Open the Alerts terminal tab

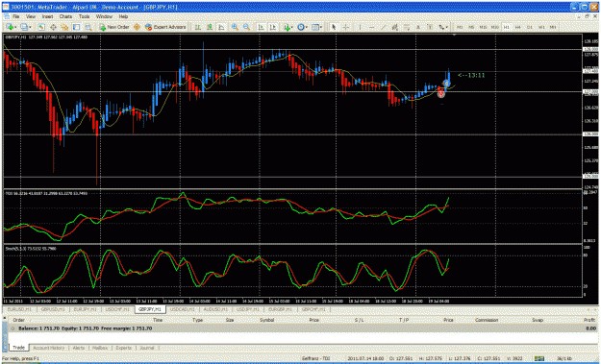[x=79, y=348]
